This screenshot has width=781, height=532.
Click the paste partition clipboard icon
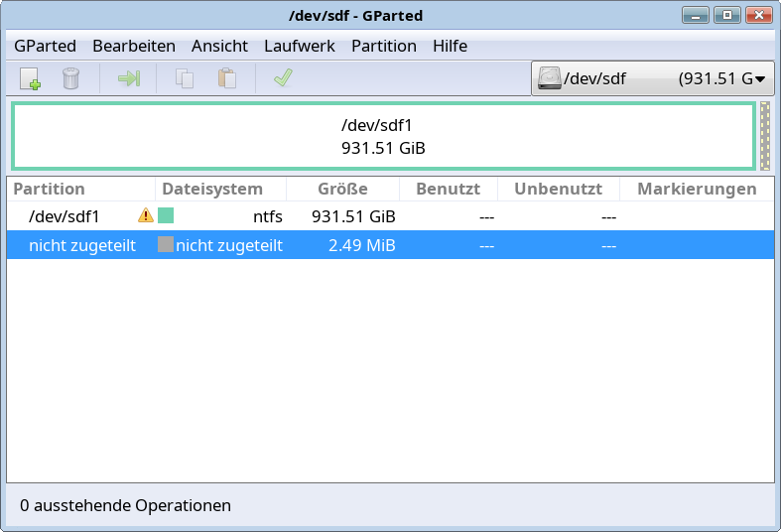227,78
